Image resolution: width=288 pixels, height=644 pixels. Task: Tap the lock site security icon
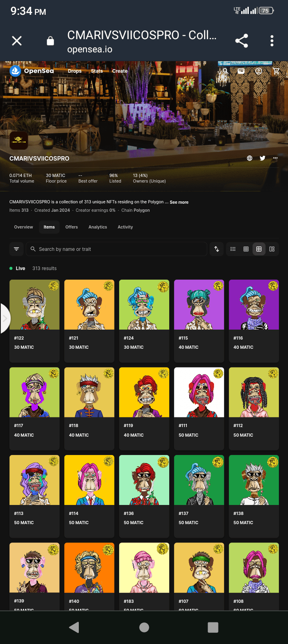(50, 41)
